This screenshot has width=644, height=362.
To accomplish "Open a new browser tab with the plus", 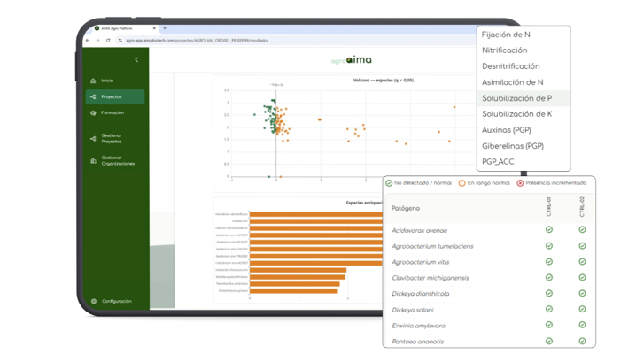I will tap(165, 28).
